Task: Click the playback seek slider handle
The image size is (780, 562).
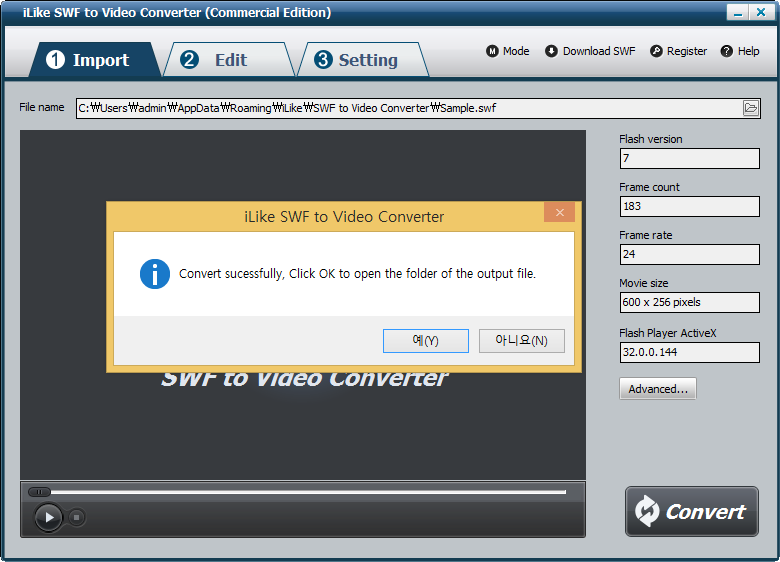Action: point(39,492)
